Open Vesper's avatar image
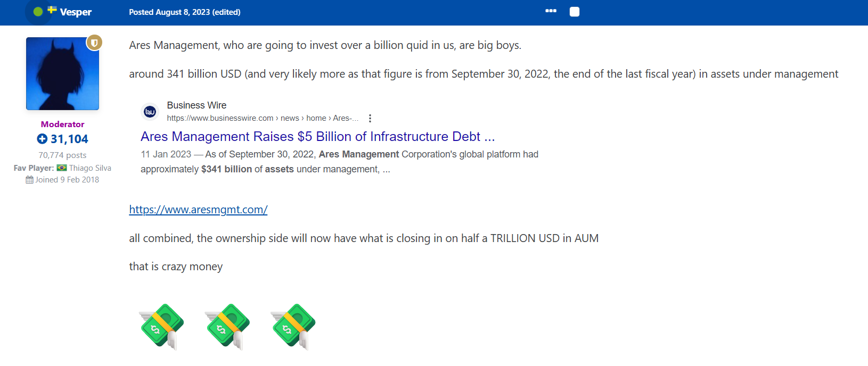Viewport: 868px width, 366px height. point(62,73)
